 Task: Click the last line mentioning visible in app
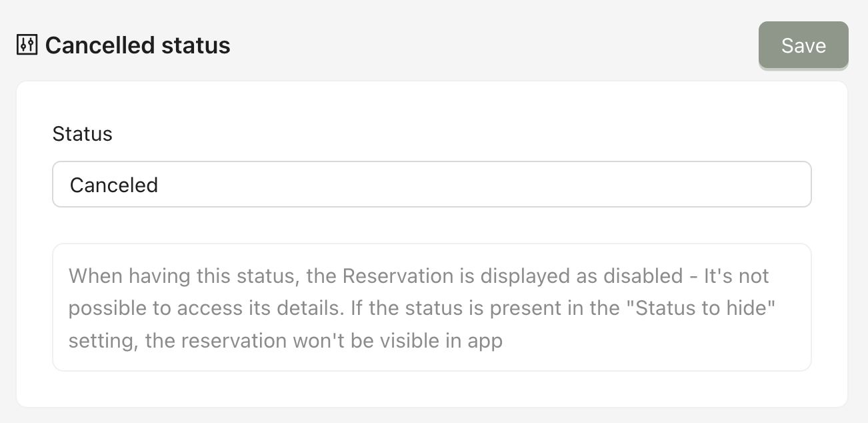coord(285,341)
